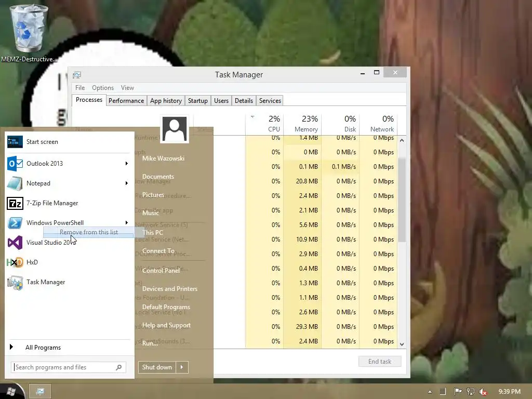Open the View menu

tap(128, 87)
